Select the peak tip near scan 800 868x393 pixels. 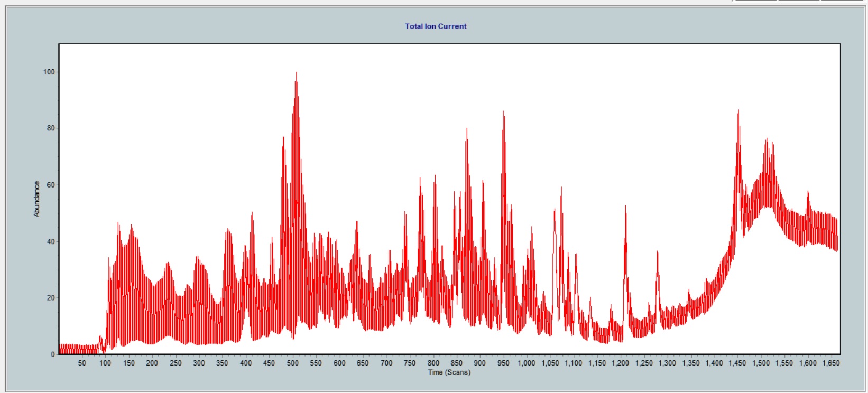(435, 177)
